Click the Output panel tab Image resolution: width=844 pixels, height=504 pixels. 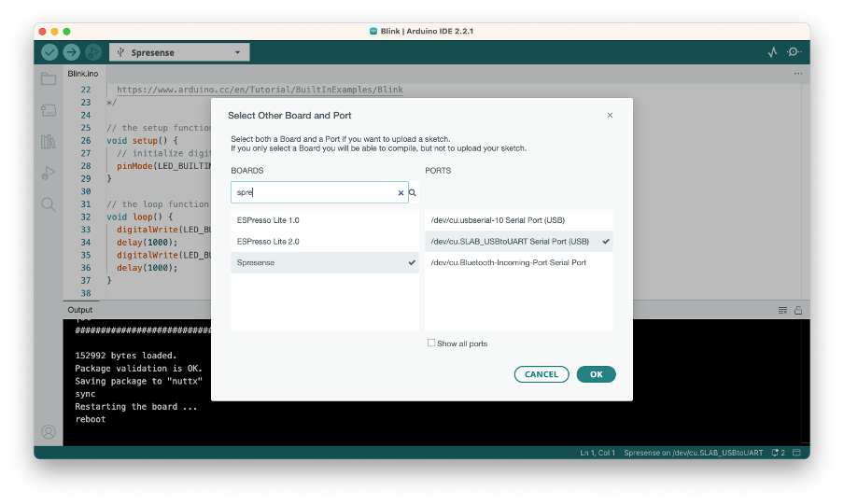point(80,310)
